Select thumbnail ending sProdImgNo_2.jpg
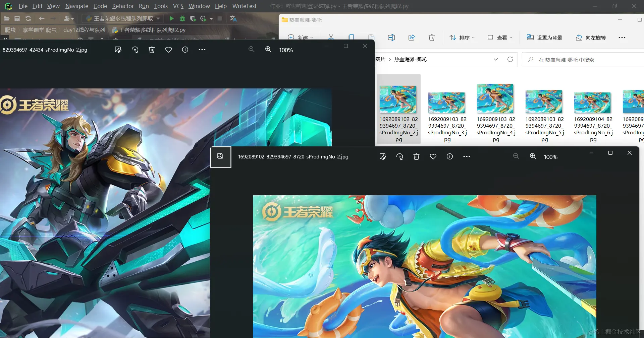This screenshot has width=644, height=338. click(x=398, y=109)
